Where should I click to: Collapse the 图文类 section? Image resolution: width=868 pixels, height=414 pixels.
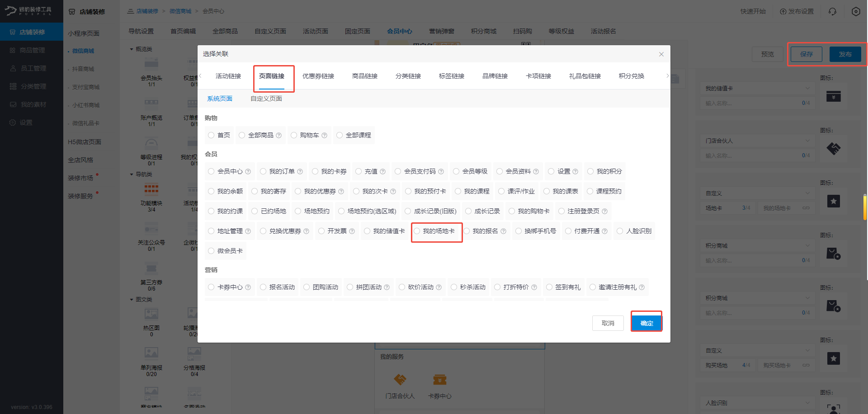[140, 299]
